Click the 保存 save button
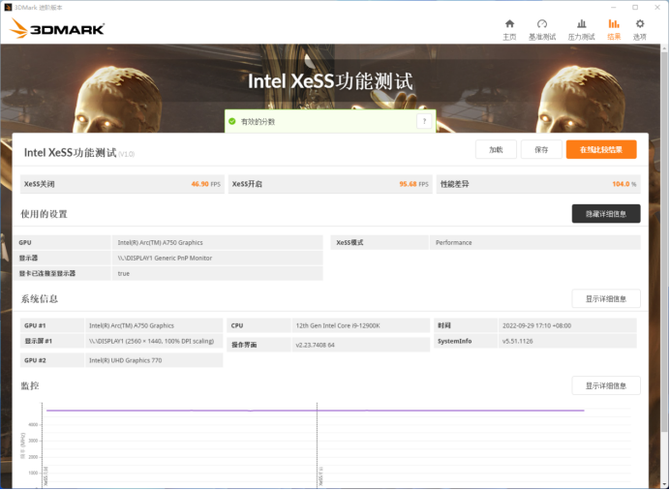 coord(541,149)
